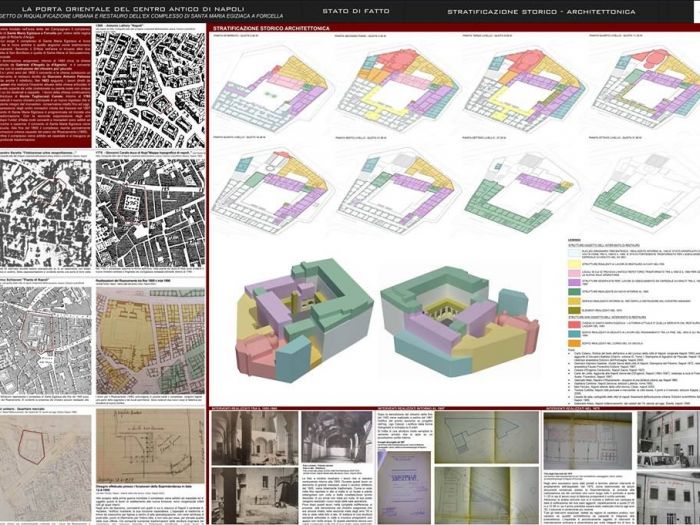
Task: Open the beige map with red polygon outline
Action: [46, 469]
